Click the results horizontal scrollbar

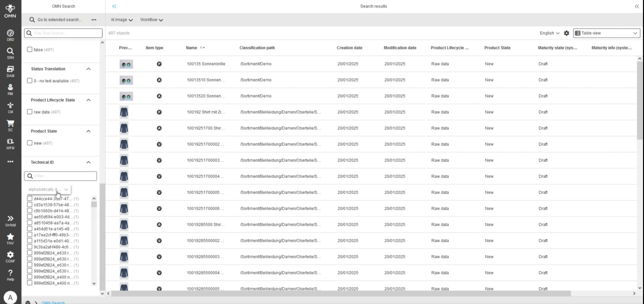coord(341,294)
